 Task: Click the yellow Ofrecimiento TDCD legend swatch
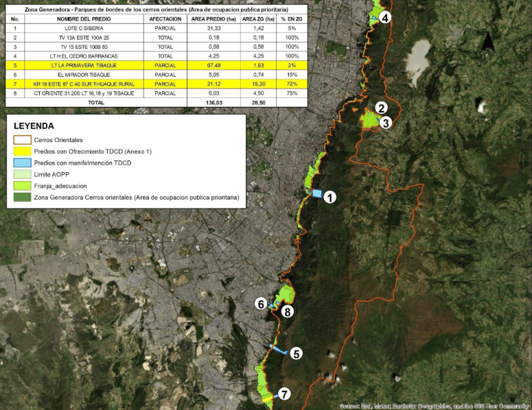pos(23,152)
